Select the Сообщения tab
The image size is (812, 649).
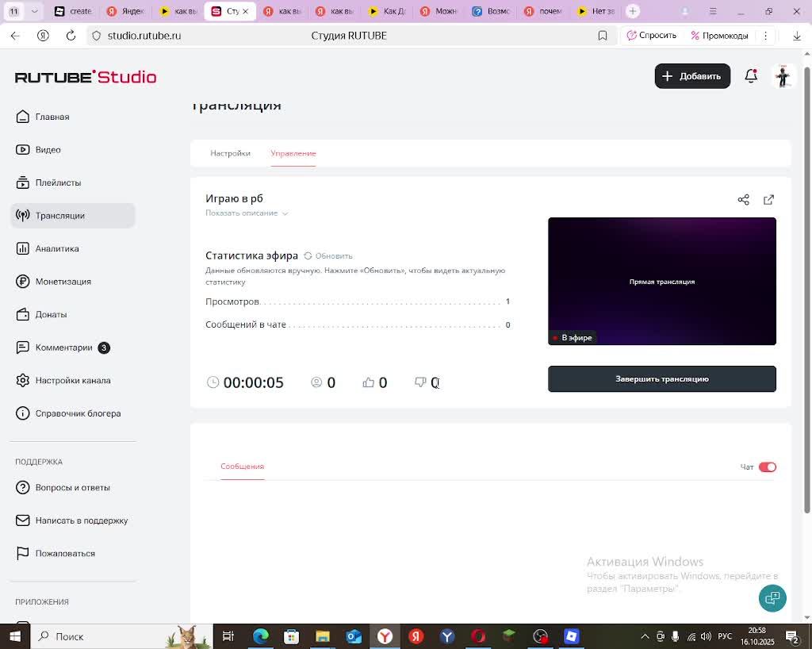click(x=243, y=467)
